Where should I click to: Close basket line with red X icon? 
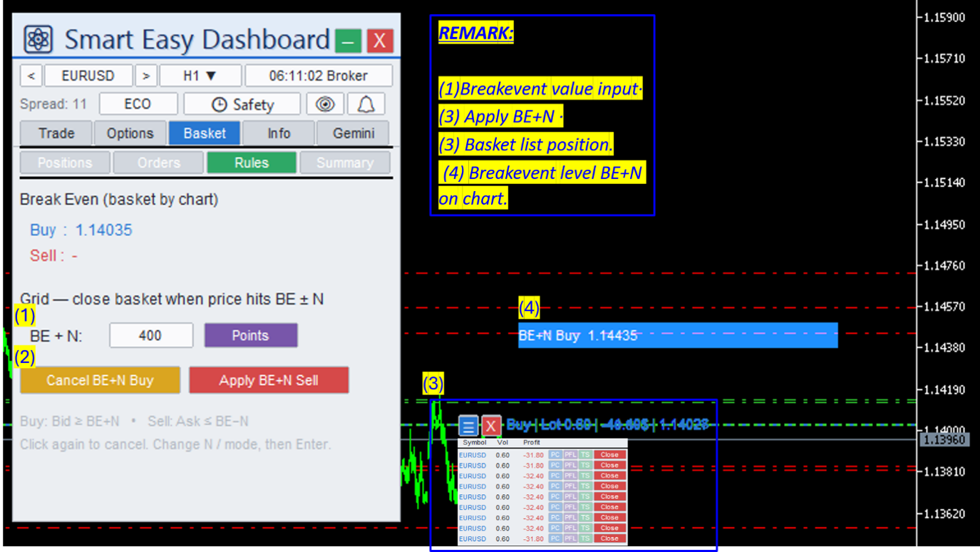(491, 426)
